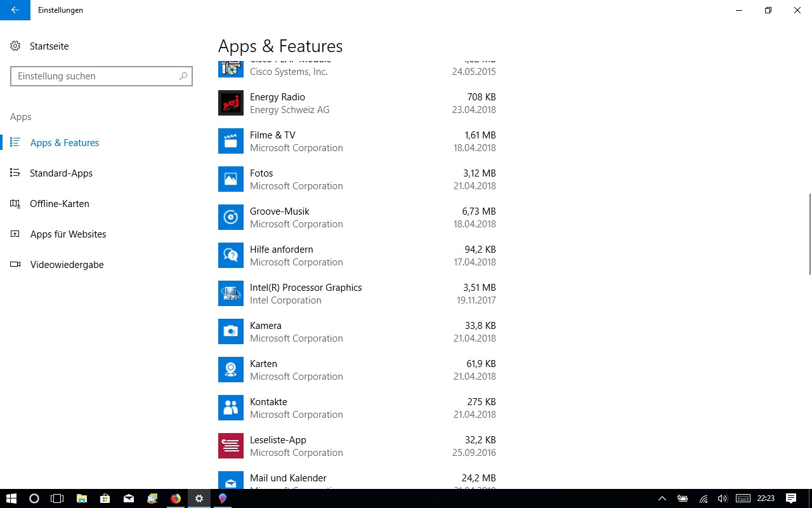Click Energy Schweiz AG publisher text
Screen dimensions: 812x508
click(x=290, y=110)
